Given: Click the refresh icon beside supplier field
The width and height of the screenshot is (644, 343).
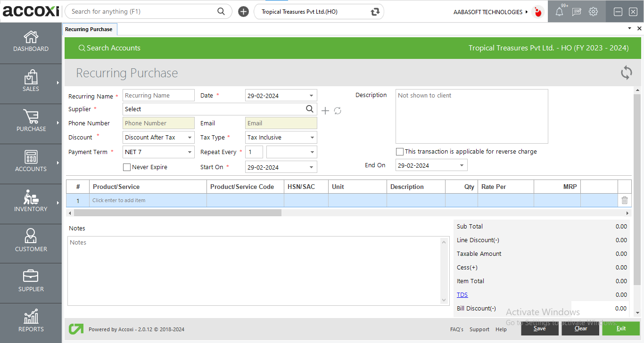Looking at the screenshot, I should pos(338,111).
